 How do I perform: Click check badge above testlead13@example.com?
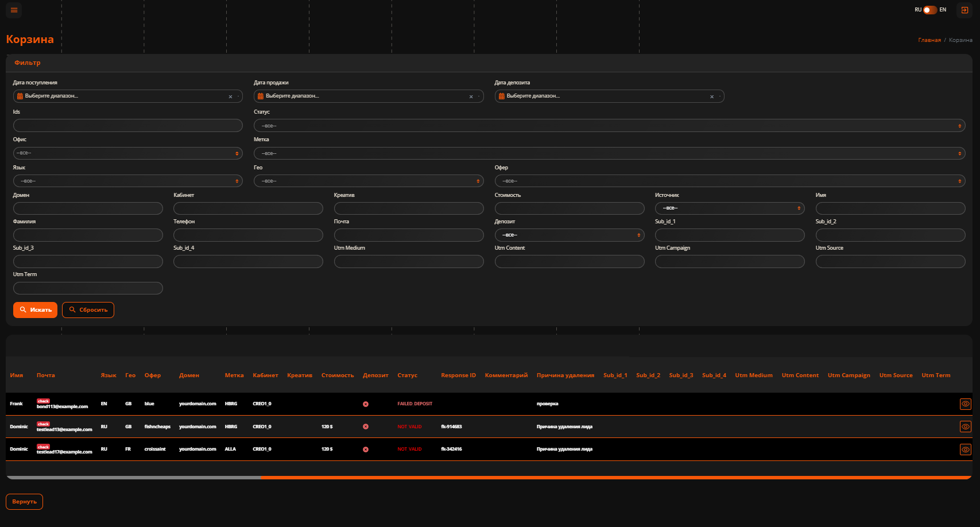[44, 424]
